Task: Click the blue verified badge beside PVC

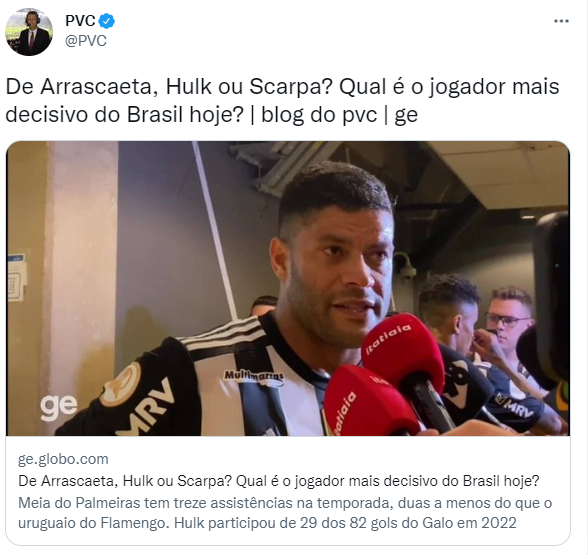Action: pyautogui.click(x=107, y=21)
